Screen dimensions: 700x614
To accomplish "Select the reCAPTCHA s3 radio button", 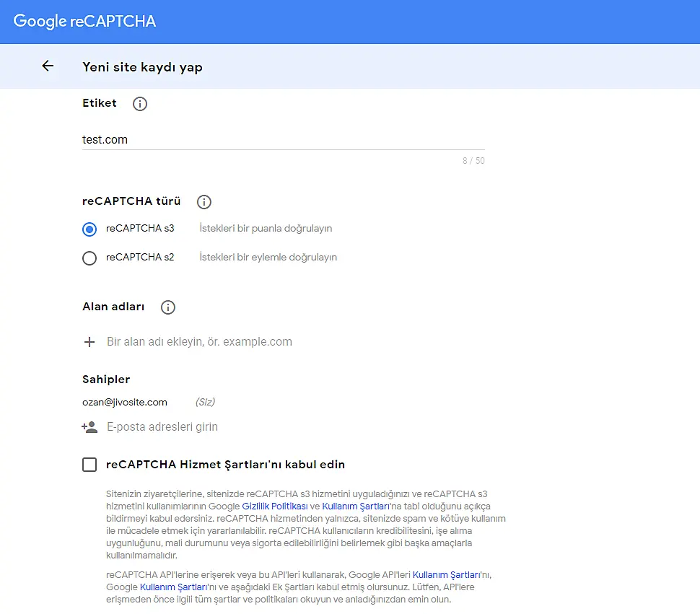I will coord(89,229).
